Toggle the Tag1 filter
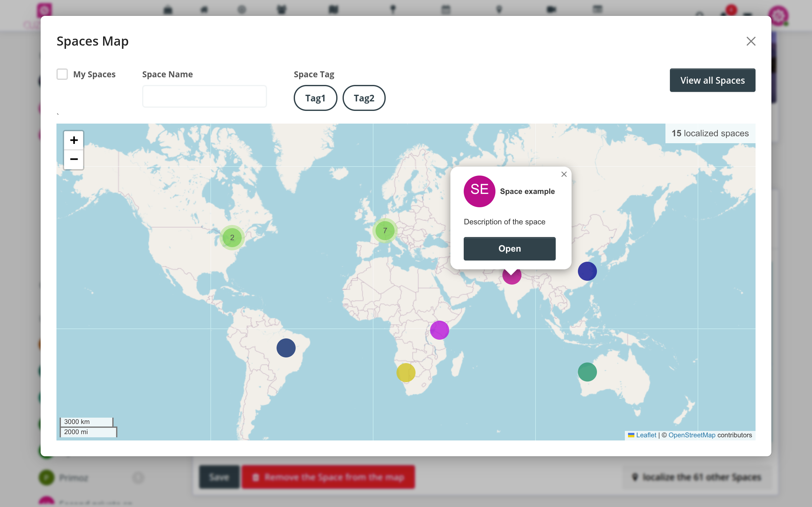The width and height of the screenshot is (812, 507). 315,98
